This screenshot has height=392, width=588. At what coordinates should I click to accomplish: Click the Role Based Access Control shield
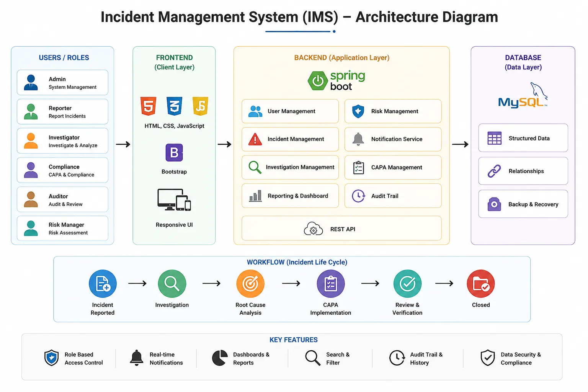tap(52, 358)
